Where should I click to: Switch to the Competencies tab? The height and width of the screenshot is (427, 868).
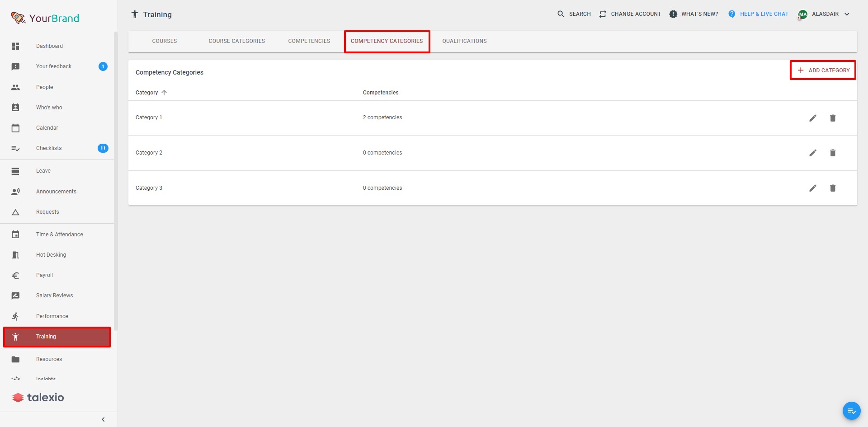tap(309, 41)
